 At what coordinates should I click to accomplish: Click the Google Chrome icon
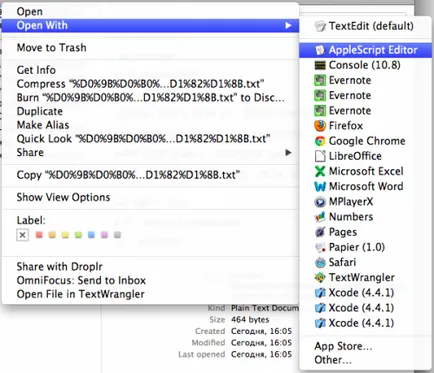point(320,141)
